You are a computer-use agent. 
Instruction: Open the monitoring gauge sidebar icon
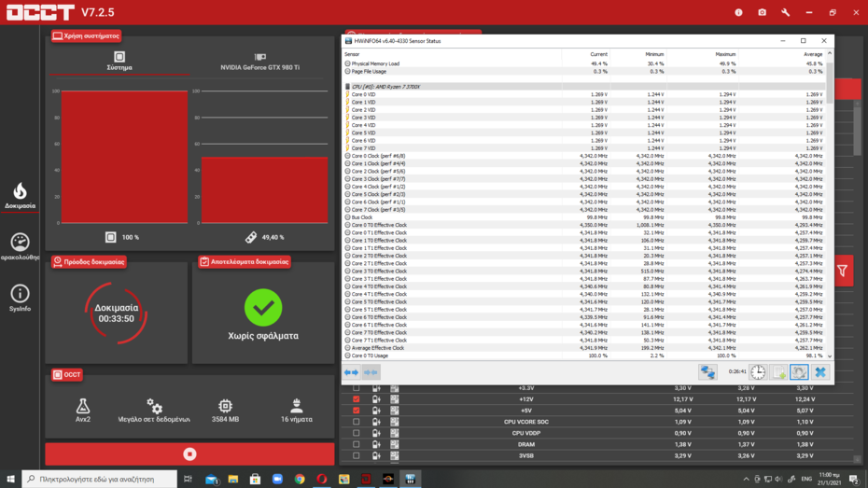20,244
